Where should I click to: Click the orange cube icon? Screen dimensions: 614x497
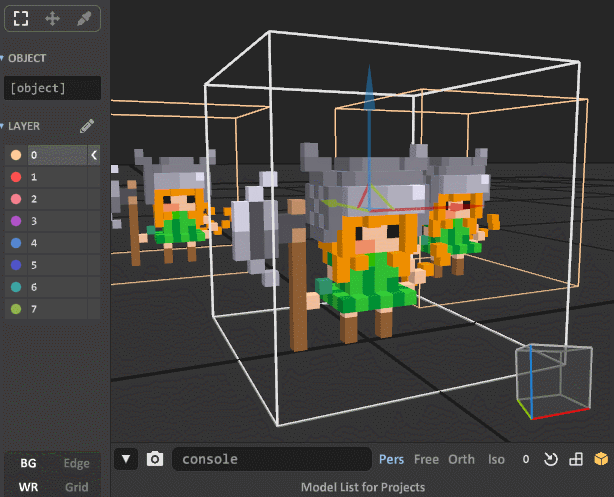tap(601, 459)
